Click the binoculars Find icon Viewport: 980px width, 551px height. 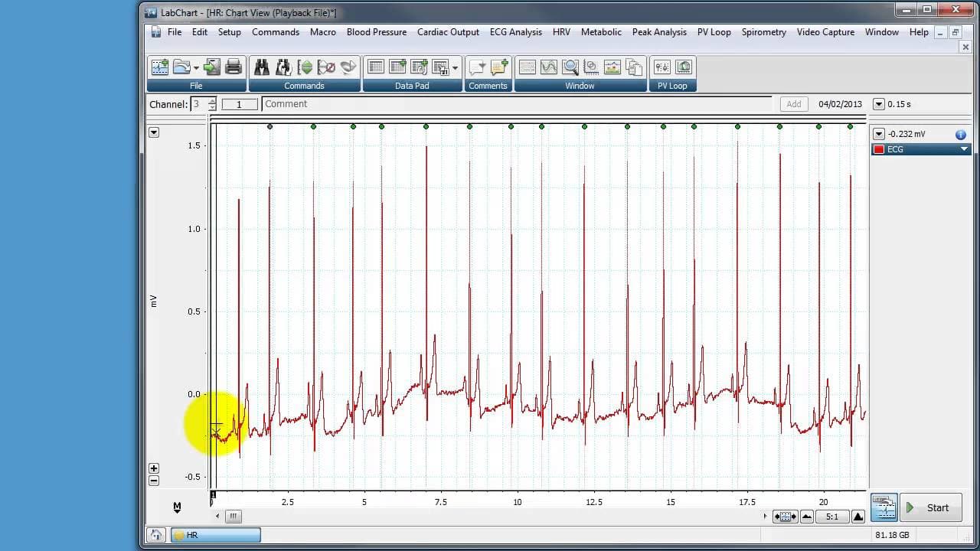[262, 67]
